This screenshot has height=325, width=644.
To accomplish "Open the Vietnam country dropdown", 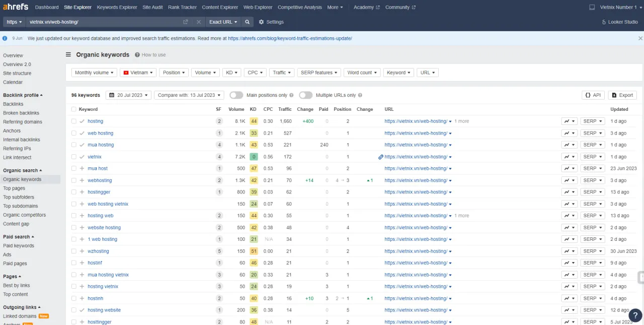I will click(x=138, y=73).
